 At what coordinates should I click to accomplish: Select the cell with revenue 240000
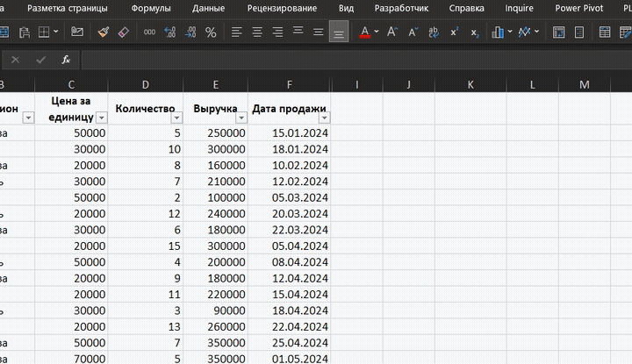pos(216,213)
